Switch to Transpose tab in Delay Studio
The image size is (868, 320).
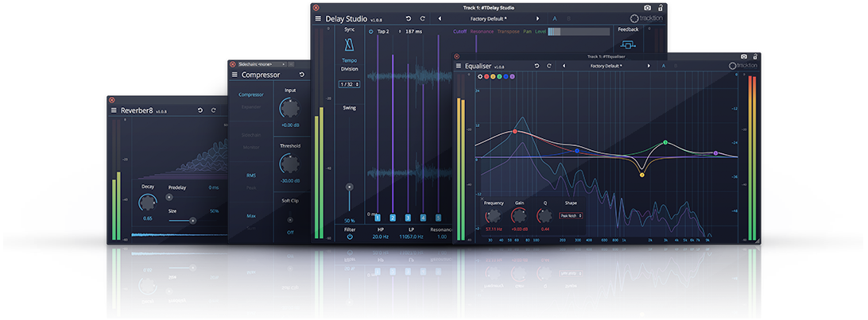508,32
